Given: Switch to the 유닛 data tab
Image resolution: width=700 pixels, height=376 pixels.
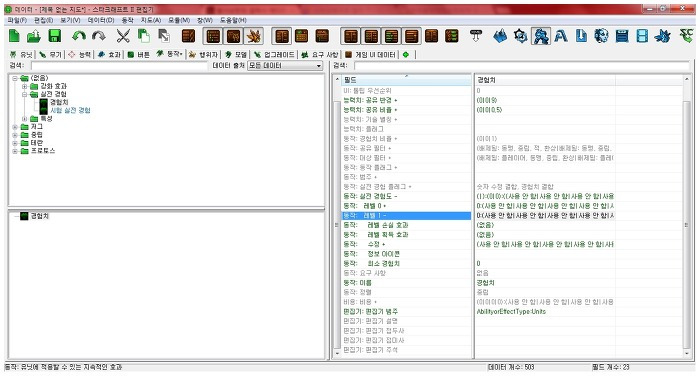Looking at the screenshot, I should pos(21,54).
